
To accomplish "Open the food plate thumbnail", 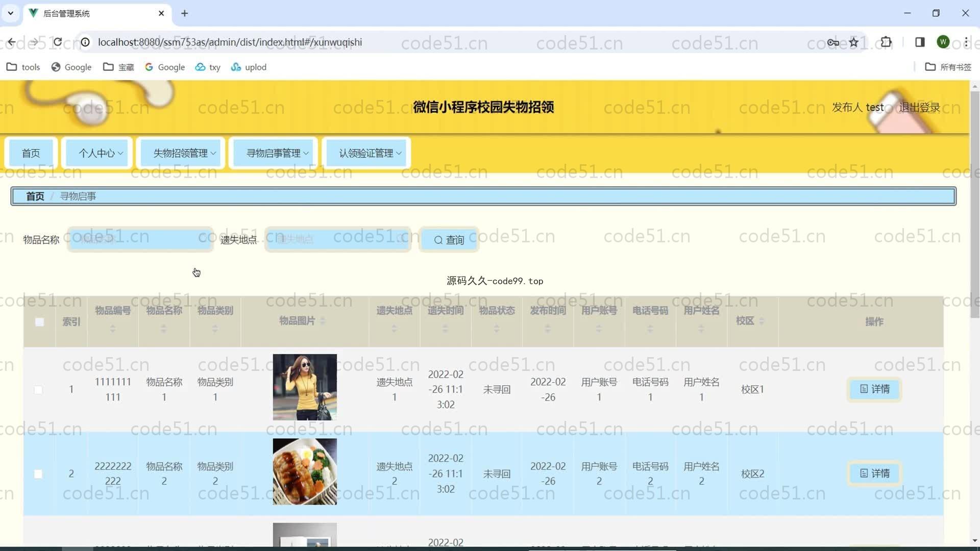I will [305, 471].
